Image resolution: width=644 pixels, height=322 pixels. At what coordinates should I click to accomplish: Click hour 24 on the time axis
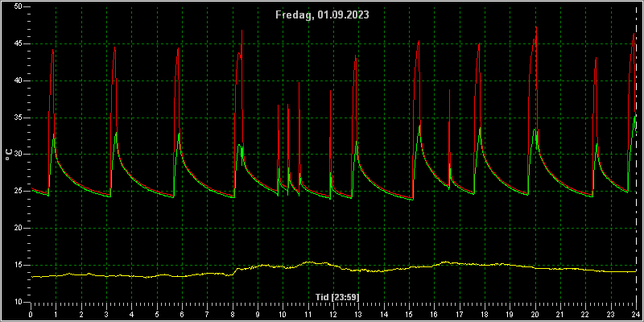(636, 314)
